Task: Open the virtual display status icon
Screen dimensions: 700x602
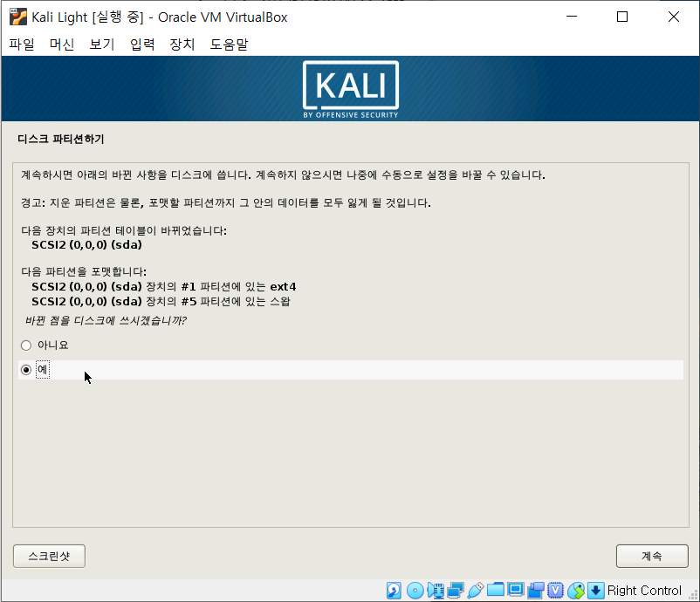Action: (516, 590)
